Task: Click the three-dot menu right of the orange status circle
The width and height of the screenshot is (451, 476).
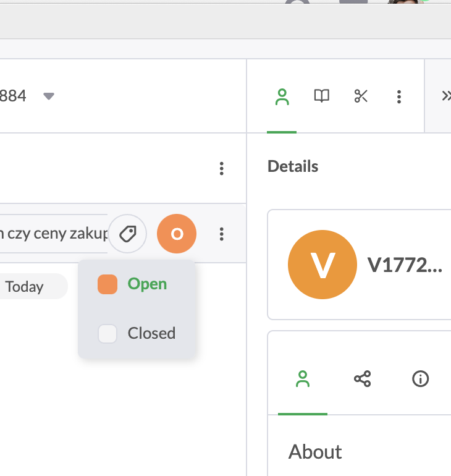Action: pyautogui.click(x=221, y=234)
